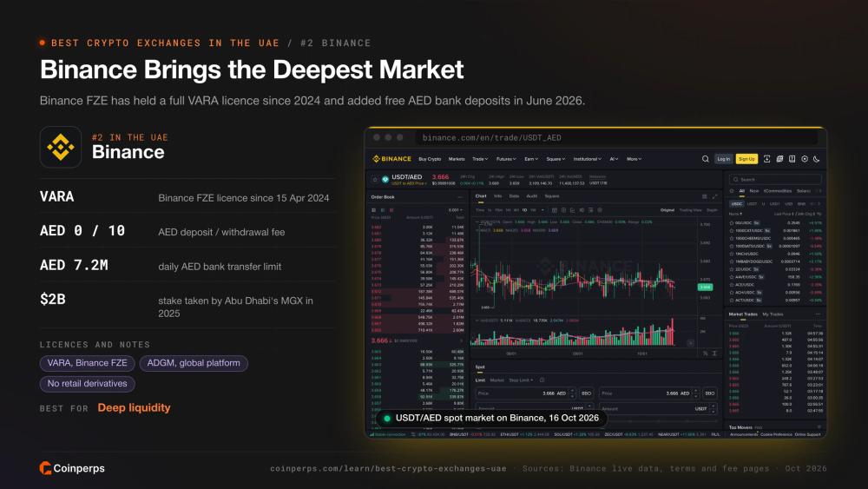This screenshot has height=489, width=868.
Task: Click the stable connection signal icon in status bar
Action: pyautogui.click(x=372, y=434)
